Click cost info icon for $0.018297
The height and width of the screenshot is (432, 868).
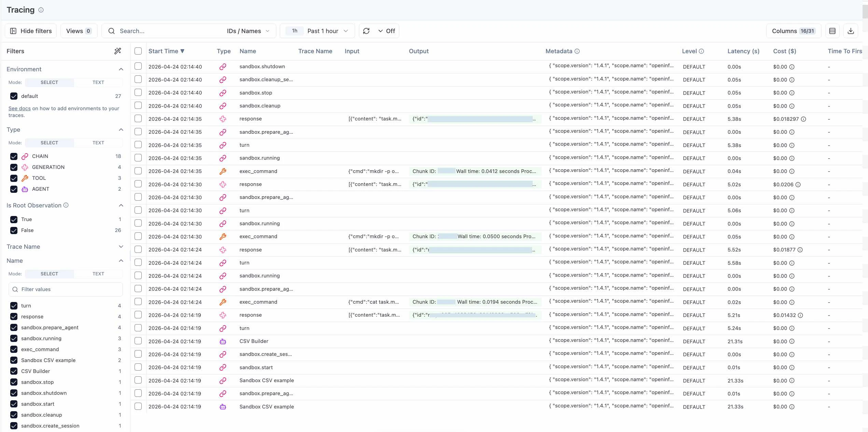pyautogui.click(x=803, y=119)
